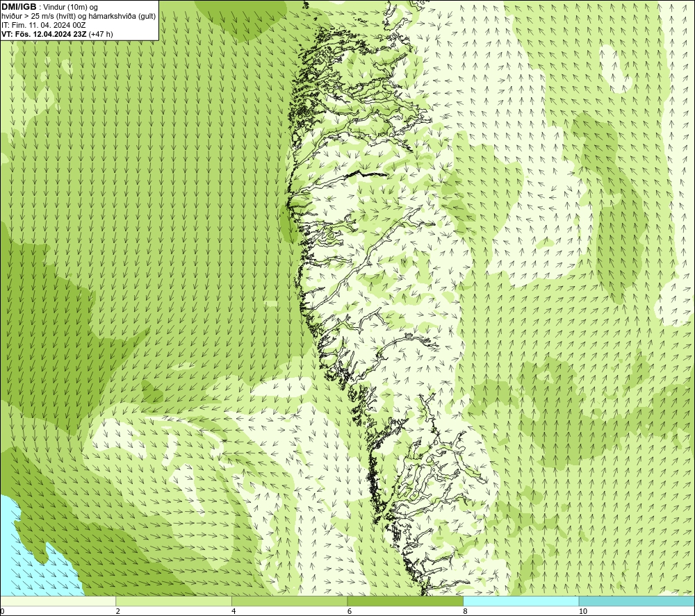This screenshot has height=616, width=695.
Task: Click the legend scale label '2'
Action: coord(118,611)
